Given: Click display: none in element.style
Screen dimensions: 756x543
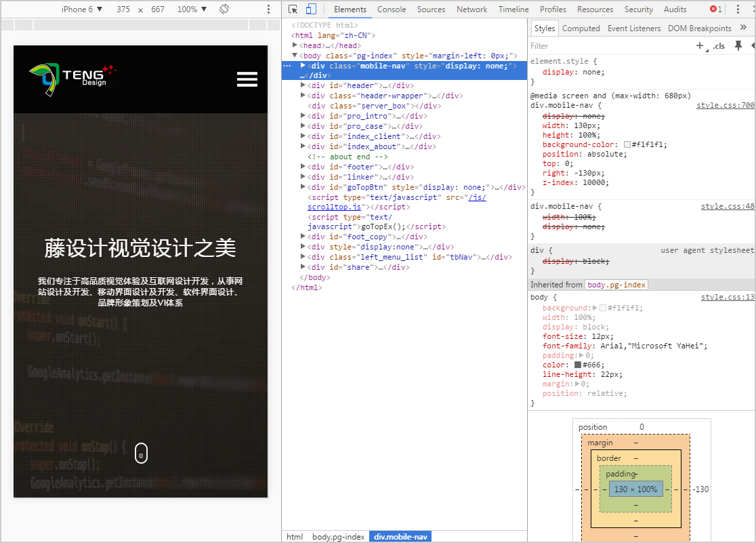Looking at the screenshot, I should click(x=573, y=72).
